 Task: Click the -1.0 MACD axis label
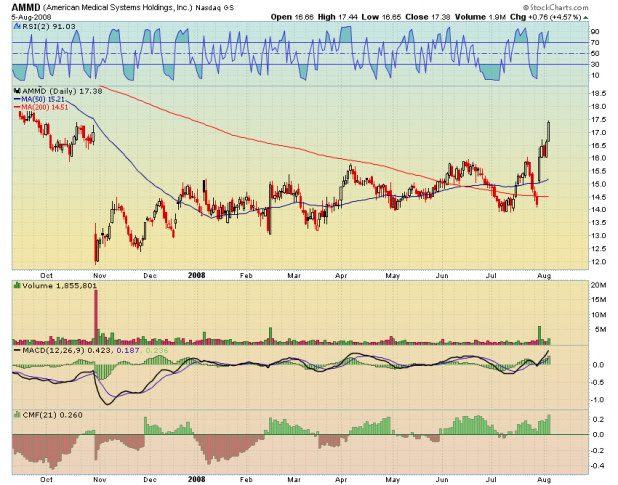[597, 400]
